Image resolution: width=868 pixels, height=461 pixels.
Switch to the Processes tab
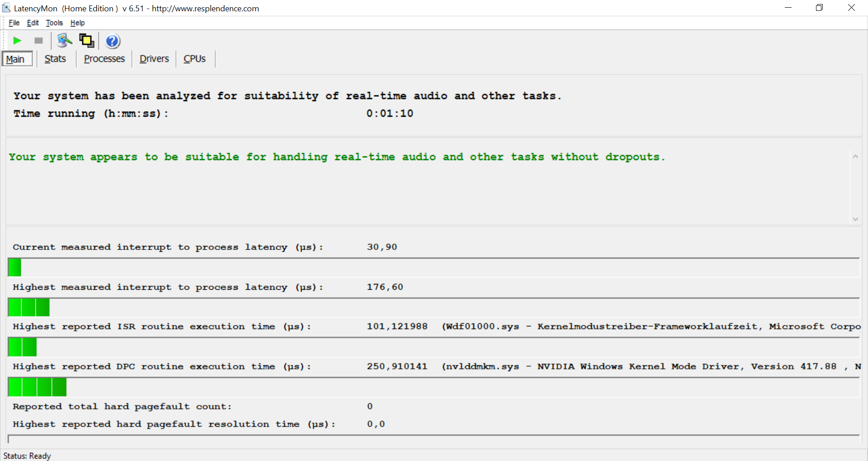pyautogui.click(x=104, y=59)
